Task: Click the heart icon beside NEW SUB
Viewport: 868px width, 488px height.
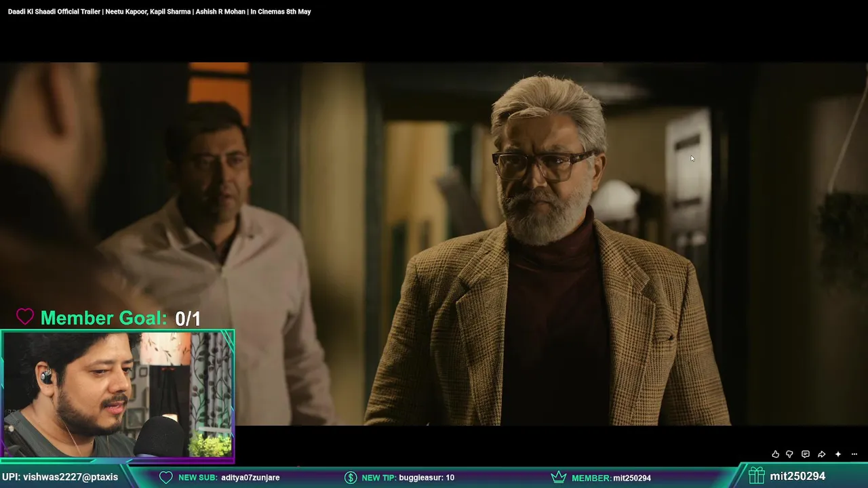Action: (x=166, y=477)
